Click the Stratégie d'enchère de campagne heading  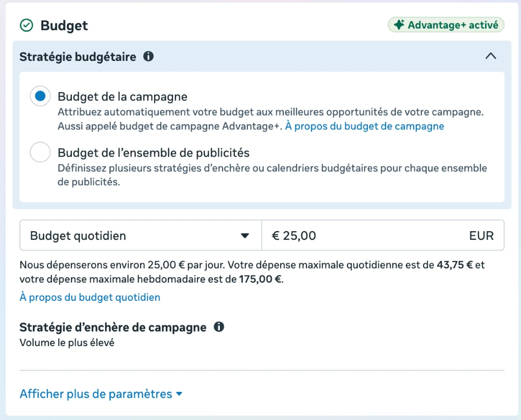tap(113, 327)
